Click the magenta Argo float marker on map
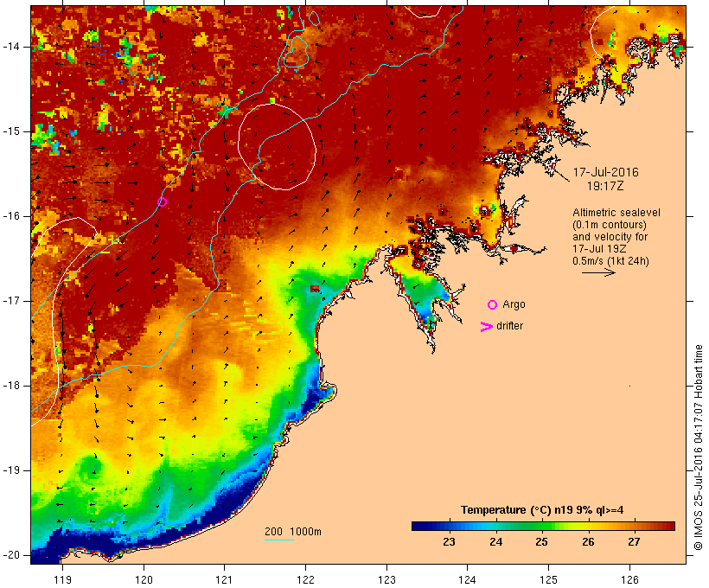 tap(163, 201)
